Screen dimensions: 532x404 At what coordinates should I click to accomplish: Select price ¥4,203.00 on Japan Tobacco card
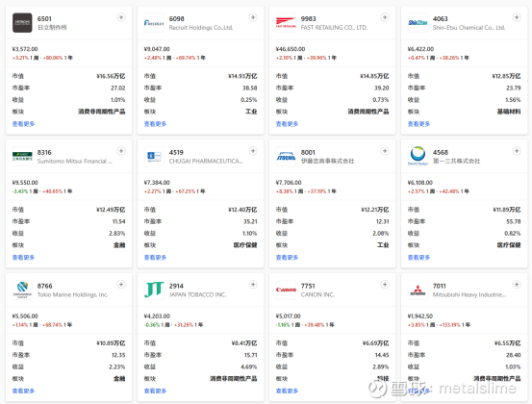(x=157, y=316)
